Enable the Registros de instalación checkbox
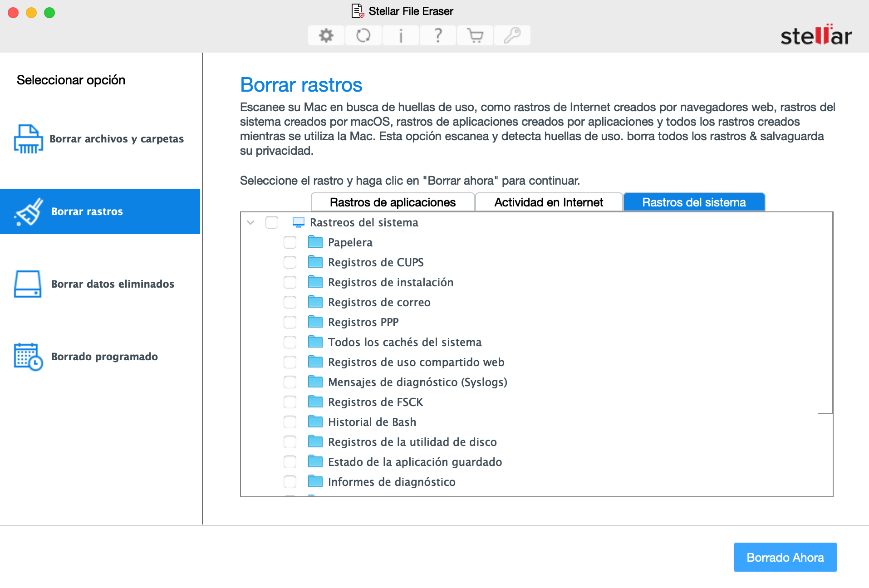Viewport: 869px width, 588px height. pos(290,282)
